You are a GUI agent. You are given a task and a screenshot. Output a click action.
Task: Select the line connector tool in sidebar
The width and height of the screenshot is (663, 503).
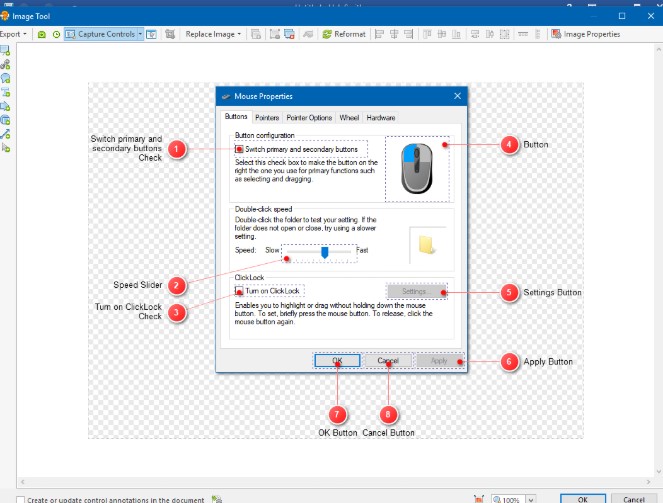[6, 133]
